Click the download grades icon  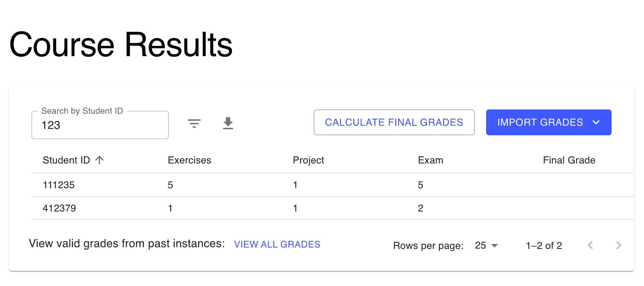click(228, 123)
